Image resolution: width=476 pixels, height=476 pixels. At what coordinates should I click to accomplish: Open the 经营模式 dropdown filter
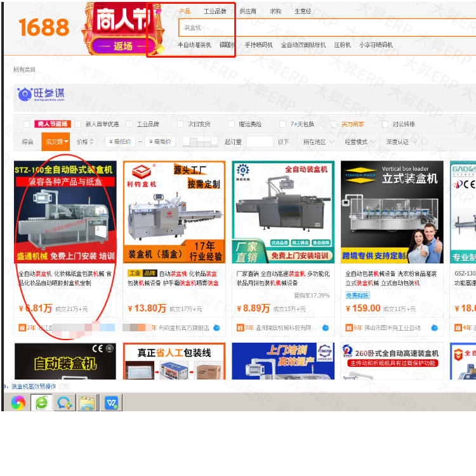coord(359,142)
